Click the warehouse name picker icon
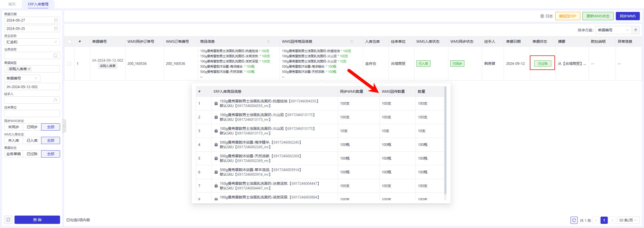 coord(55,55)
